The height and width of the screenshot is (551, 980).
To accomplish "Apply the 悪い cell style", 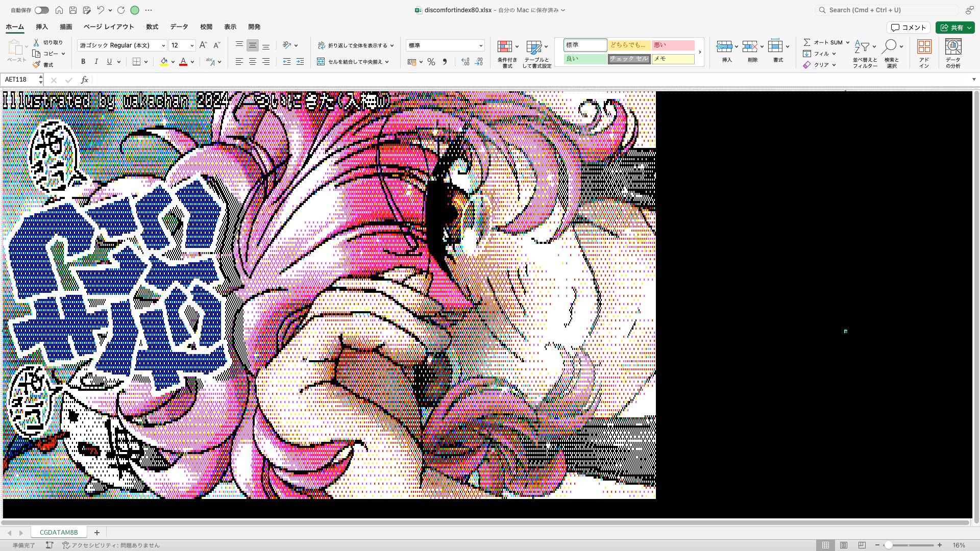I will [x=673, y=45].
